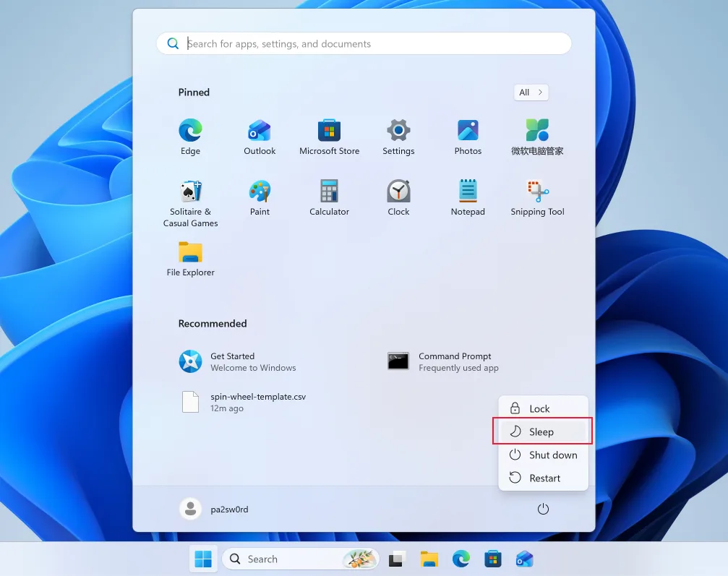Viewport: 728px width, 576px height.
Task: Launch Solitaire & Casual Games
Action: pos(190,195)
